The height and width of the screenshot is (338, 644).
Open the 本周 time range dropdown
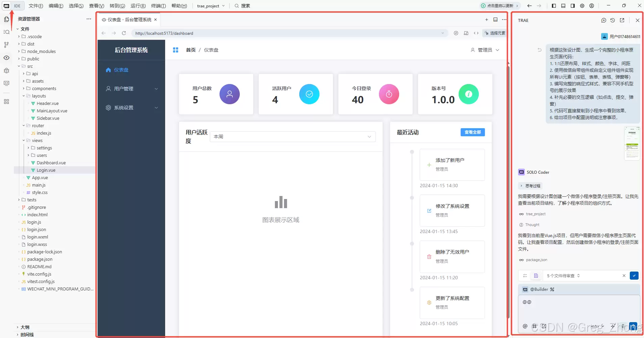tap(293, 137)
